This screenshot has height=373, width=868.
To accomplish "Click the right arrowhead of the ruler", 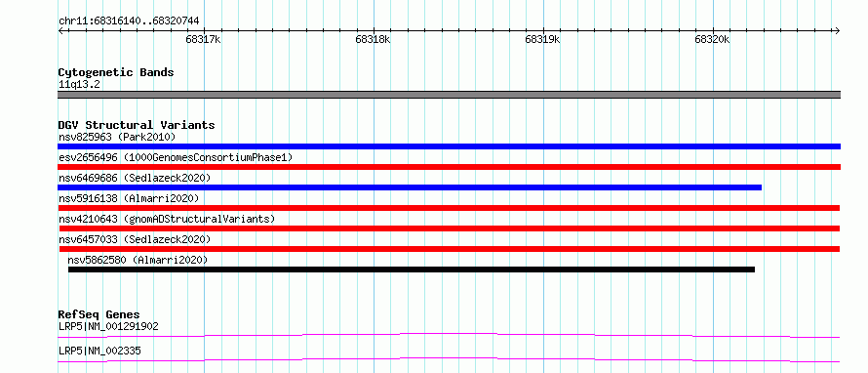I will 838,30.
